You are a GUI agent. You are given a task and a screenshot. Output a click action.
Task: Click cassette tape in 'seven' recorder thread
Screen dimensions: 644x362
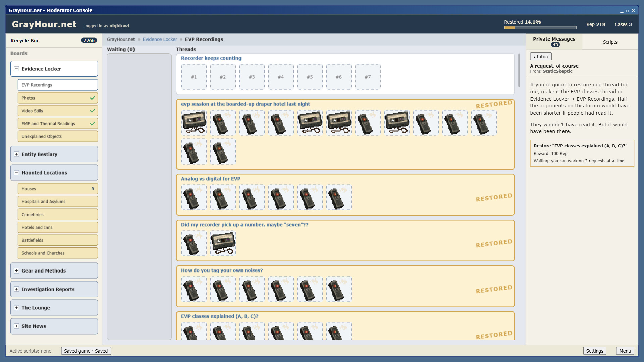pyautogui.click(x=223, y=243)
